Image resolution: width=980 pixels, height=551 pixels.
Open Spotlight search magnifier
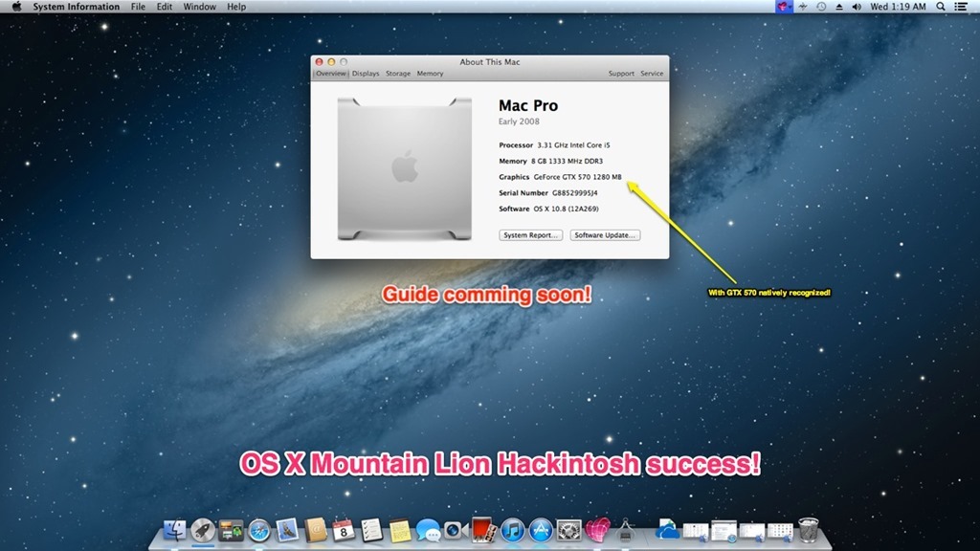click(941, 7)
